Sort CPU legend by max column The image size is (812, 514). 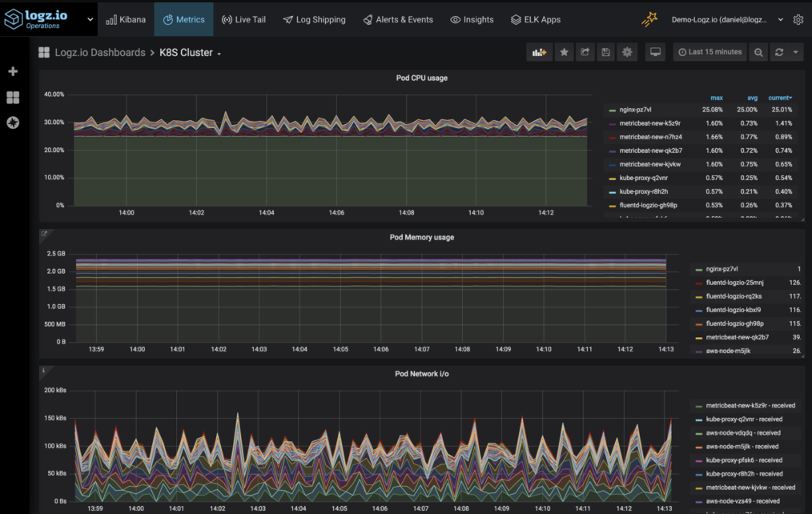716,98
